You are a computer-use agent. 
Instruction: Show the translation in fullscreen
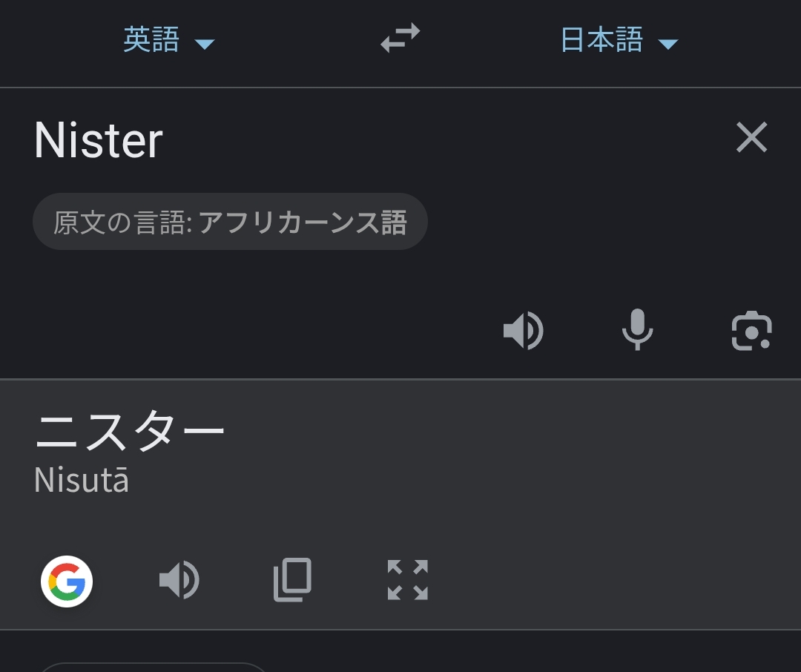[407, 580]
